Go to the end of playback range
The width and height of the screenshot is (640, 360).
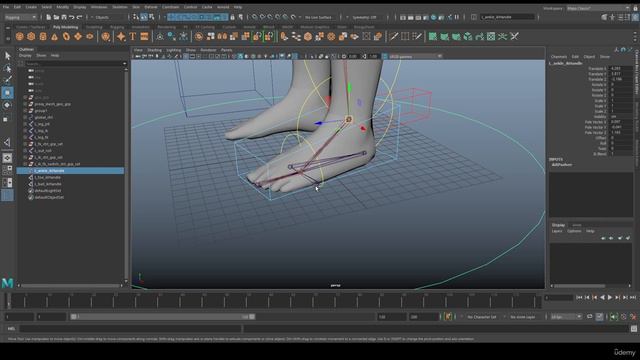(x=633, y=298)
